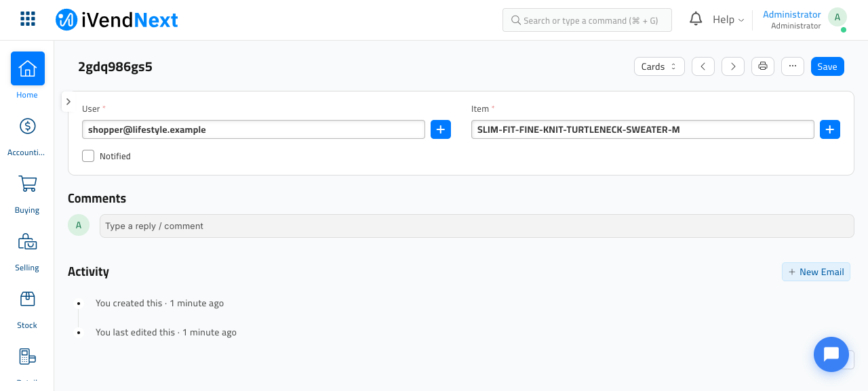Open the chat support bubble
868x391 pixels.
click(x=831, y=354)
